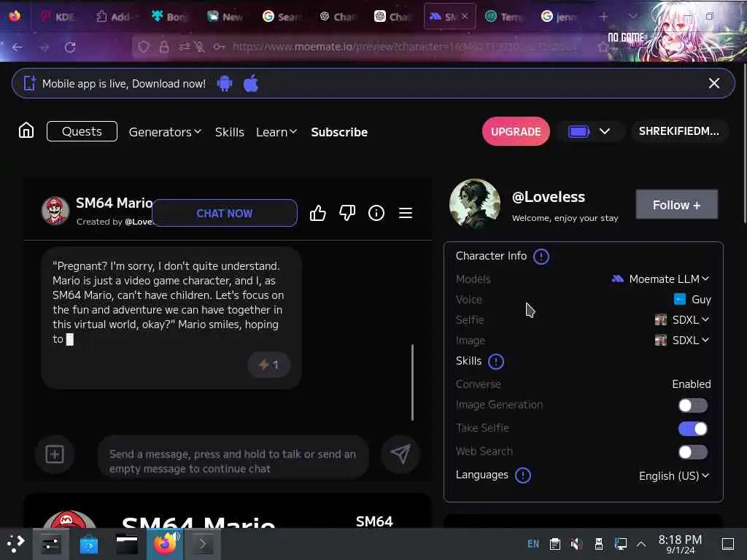Screen dimensions: 747x560
Task: Open the English (US) language dropdown
Action: [674, 475]
